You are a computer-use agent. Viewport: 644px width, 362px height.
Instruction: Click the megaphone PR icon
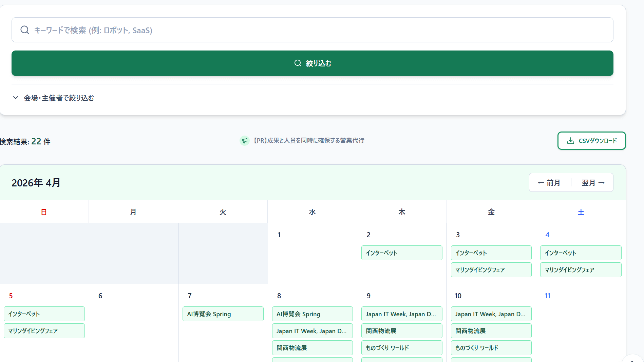pyautogui.click(x=244, y=141)
